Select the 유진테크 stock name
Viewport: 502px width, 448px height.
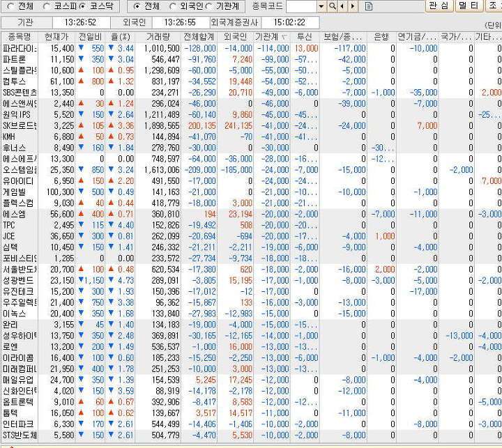pyautogui.click(x=18, y=291)
